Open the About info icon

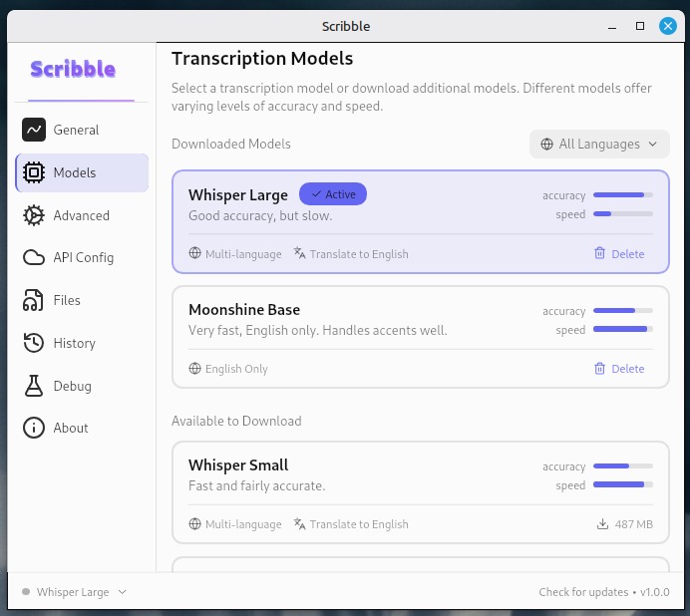(x=34, y=428)
